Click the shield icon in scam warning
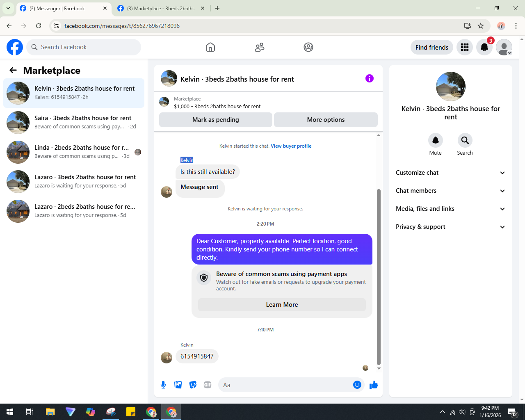Screen dimensions: 525x420 [x=204, y=278]
